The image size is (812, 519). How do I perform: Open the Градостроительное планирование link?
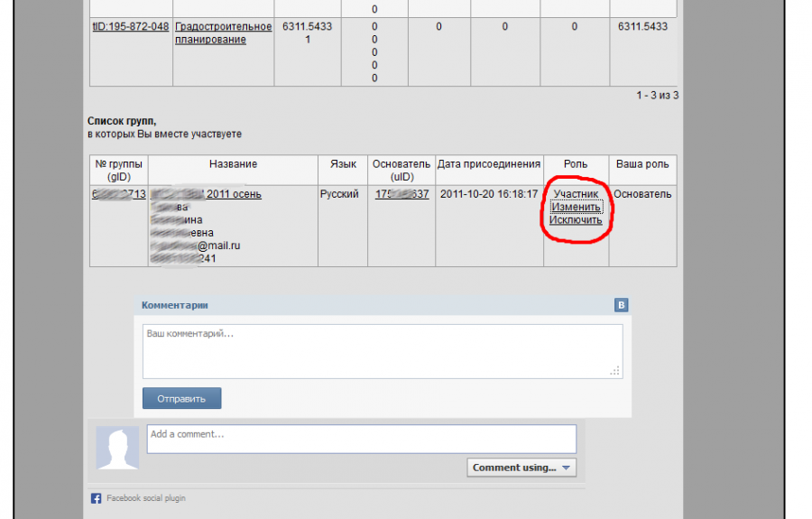pyautogui.click(x=223, y=33)
